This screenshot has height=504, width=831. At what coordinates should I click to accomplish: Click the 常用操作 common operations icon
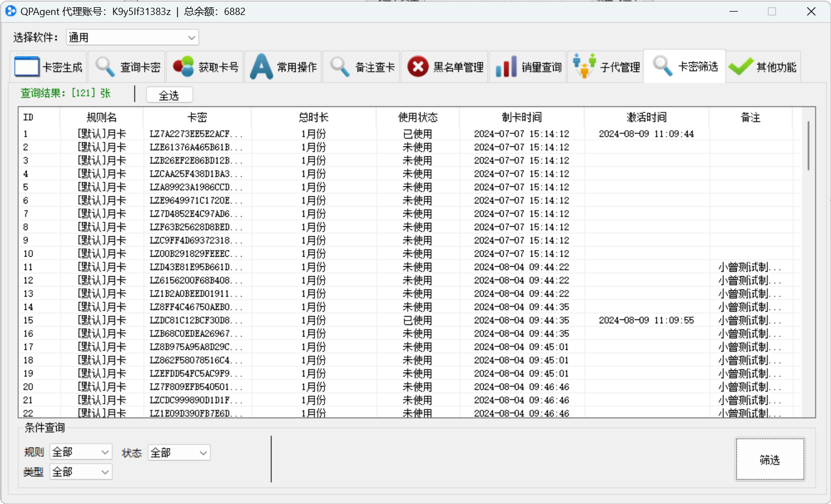click(283, 66)
